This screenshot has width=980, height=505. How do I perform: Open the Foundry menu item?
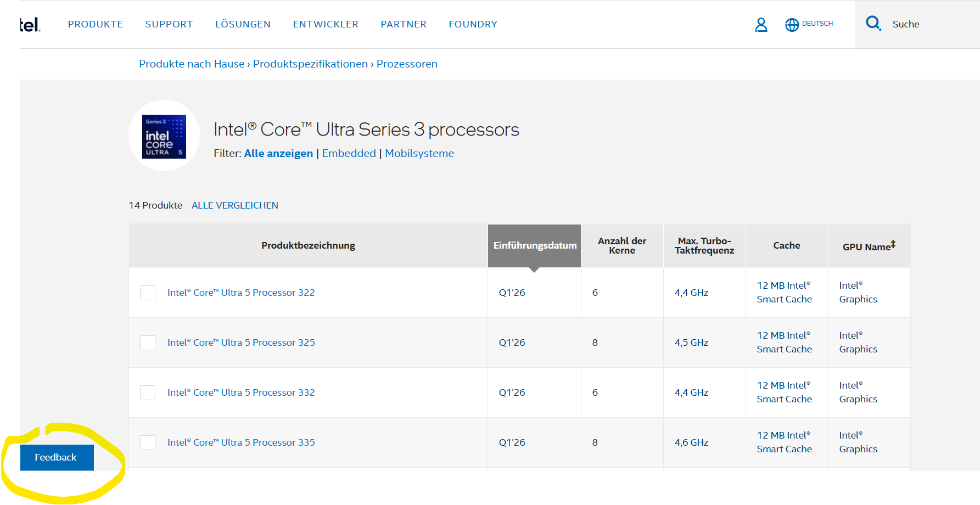pos(473,24)
